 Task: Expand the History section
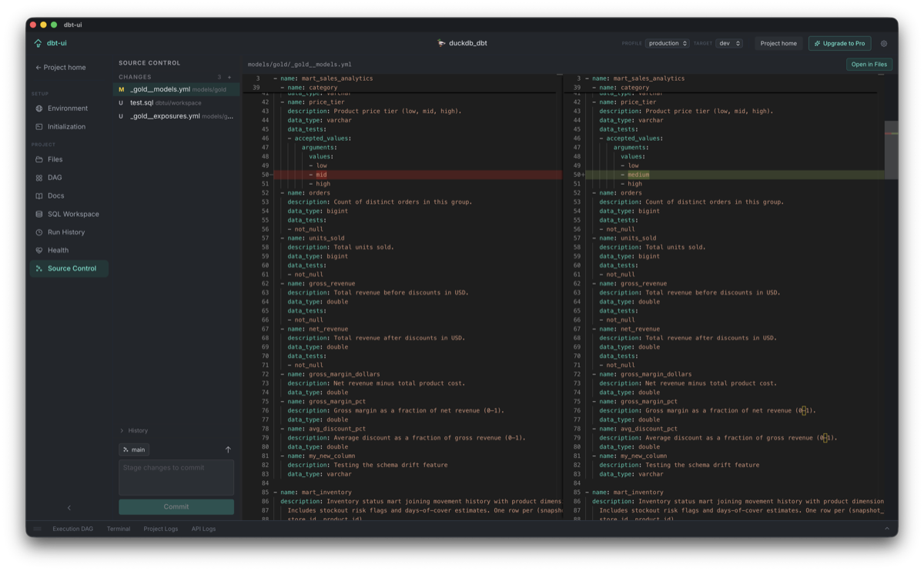pyautogui.click(x=134, y=431)
